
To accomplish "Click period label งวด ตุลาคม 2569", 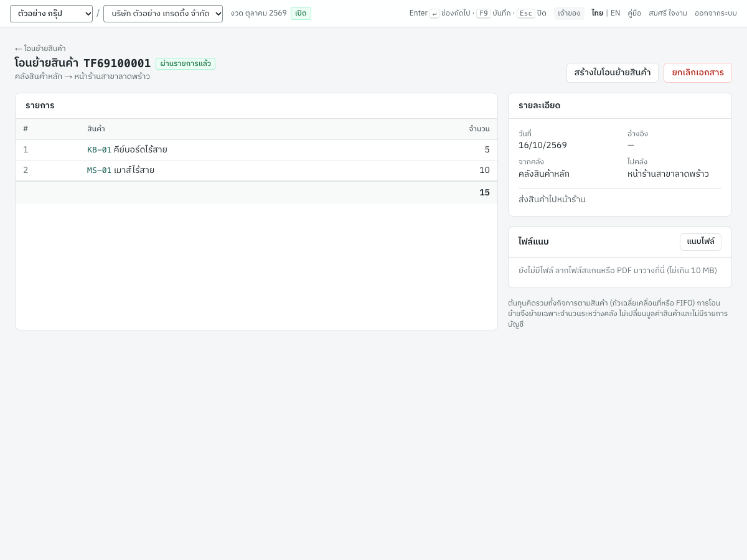I will [258, 13].
